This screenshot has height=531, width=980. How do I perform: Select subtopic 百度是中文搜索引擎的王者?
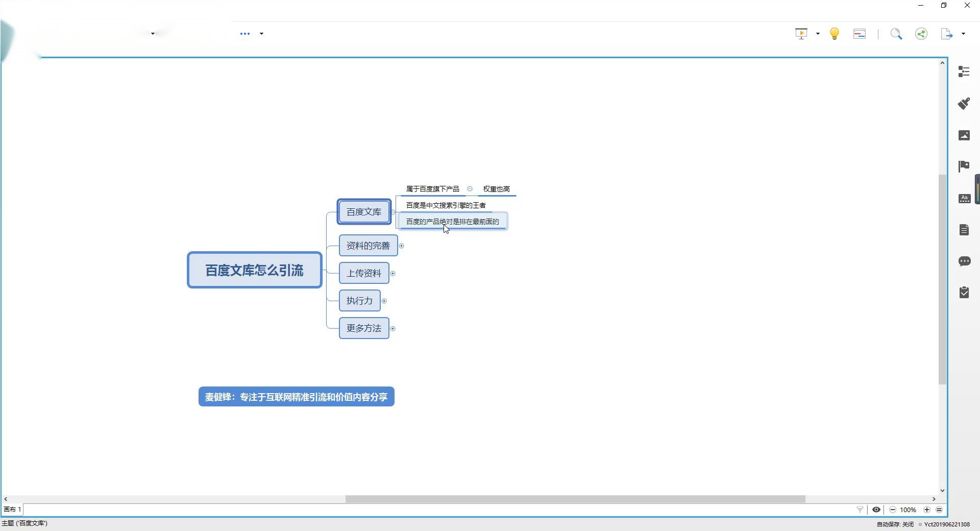click(x=446, y=205)
